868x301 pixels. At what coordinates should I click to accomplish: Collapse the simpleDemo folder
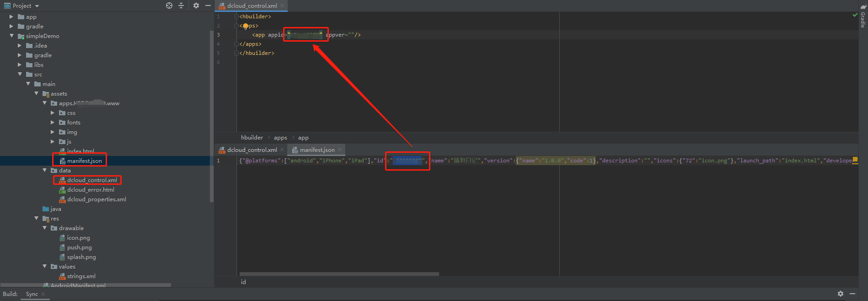coord(11,36)
